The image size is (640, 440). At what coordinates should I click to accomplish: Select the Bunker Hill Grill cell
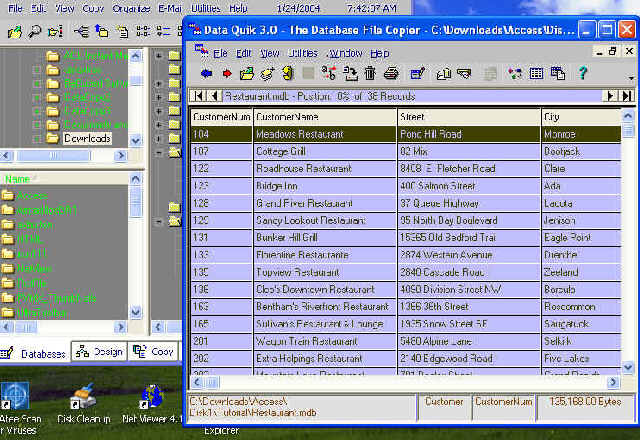[325, 238]
